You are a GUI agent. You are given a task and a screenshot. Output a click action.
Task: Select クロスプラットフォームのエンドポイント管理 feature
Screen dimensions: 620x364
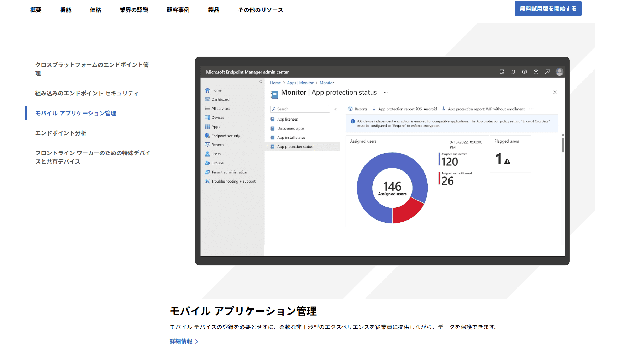coord(92,69)
